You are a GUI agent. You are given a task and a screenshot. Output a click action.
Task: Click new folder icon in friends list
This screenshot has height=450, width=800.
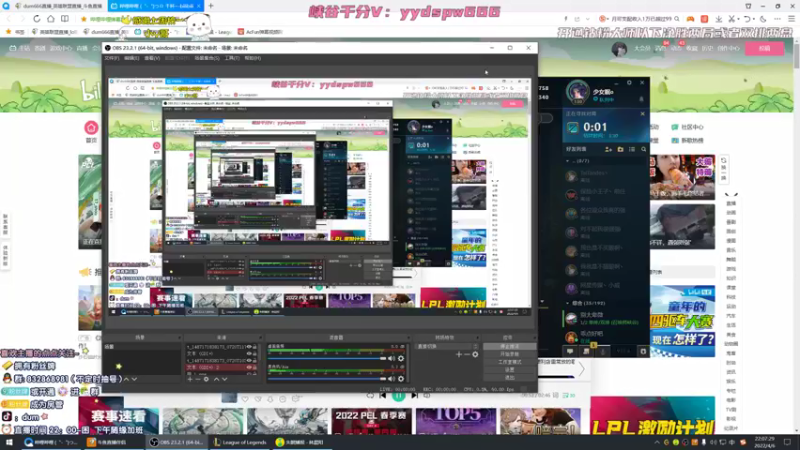point(620,149)
